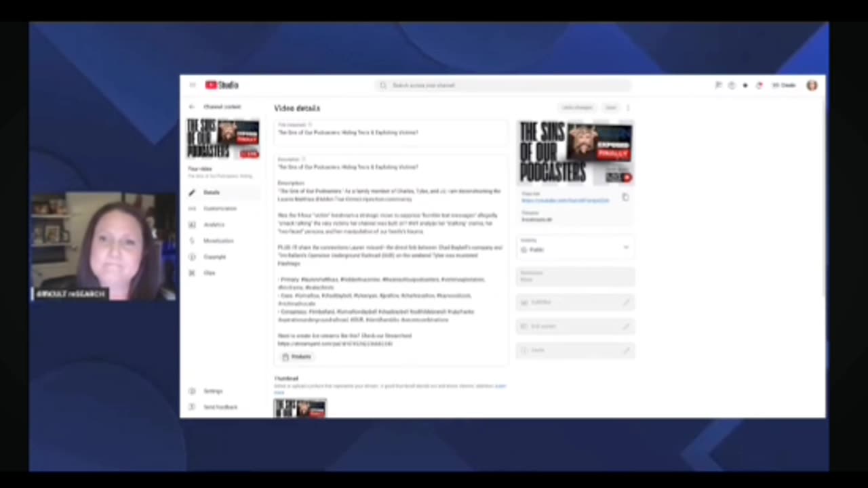Click the Settings gear icon

[x=192, y=391]
